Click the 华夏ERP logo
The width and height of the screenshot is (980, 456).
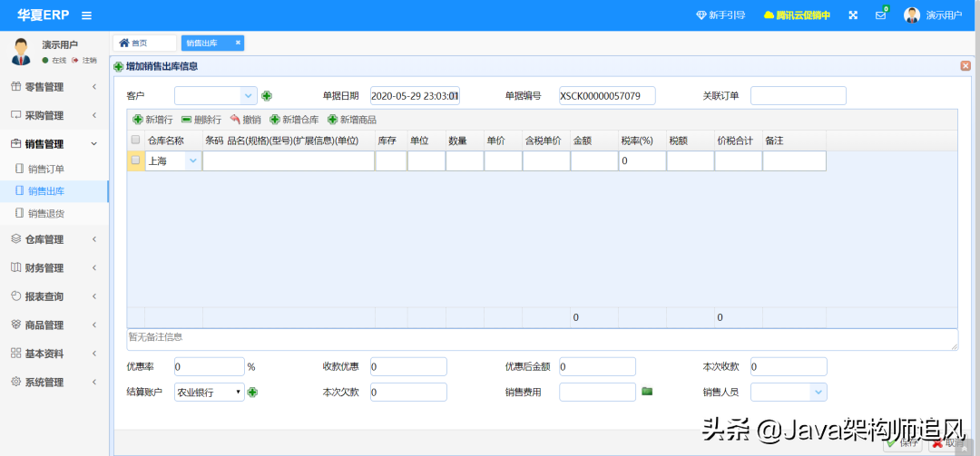tap(43, 15)
